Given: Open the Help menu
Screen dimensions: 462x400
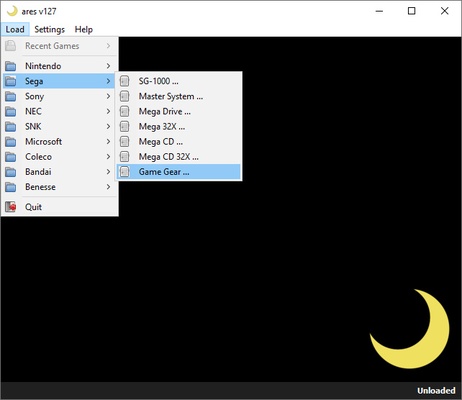Looking at the screenshot, I should 84,29.
